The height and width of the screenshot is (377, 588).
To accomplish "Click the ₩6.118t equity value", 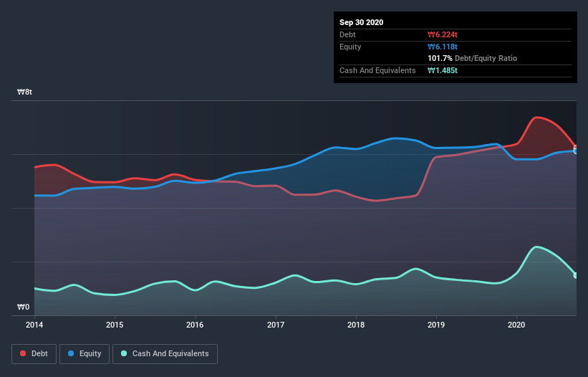I will 443,47.
